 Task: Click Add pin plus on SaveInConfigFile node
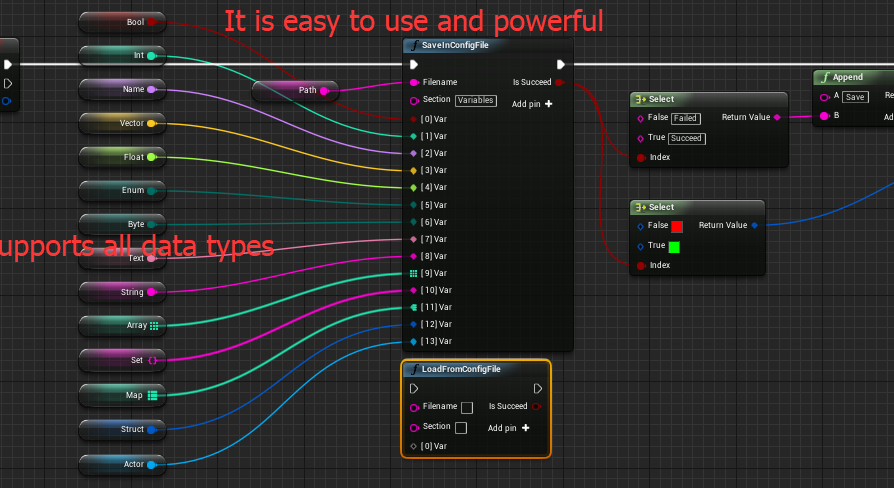pos(548,104)
